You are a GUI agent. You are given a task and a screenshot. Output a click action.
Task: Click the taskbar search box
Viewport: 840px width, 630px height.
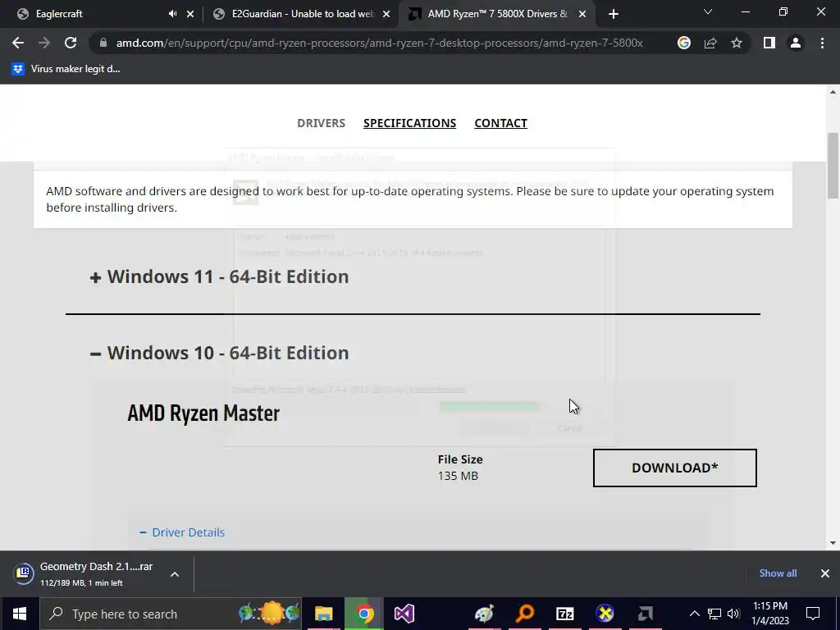171,614
